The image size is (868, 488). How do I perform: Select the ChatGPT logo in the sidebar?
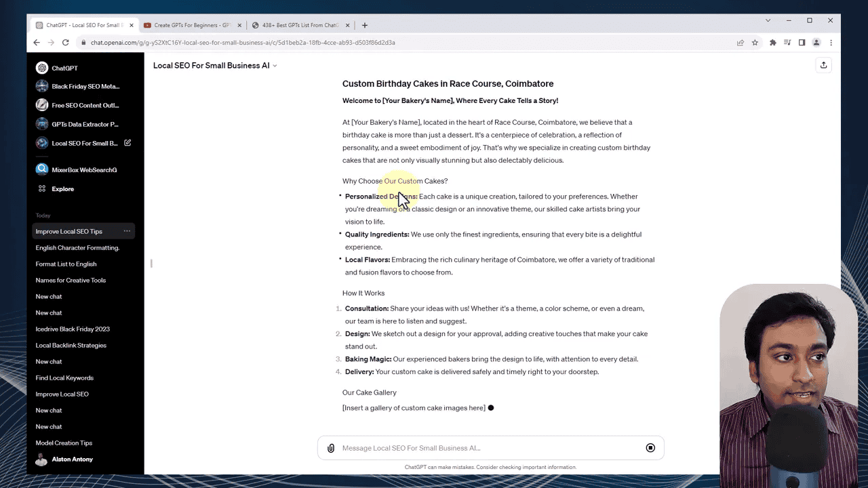42,68
